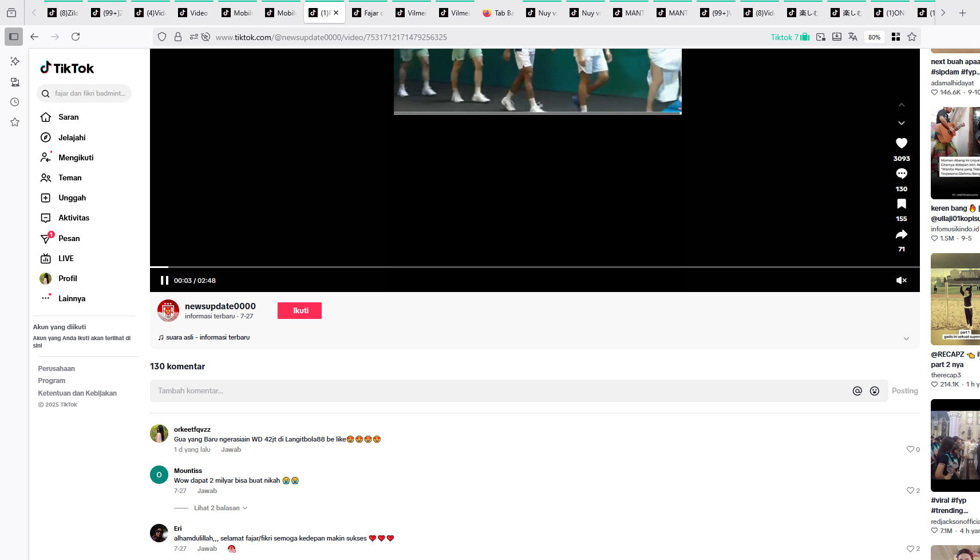This screenshot has height=560, width=980.
Task: Click the Posting comment button
Action: coord(904,391)
